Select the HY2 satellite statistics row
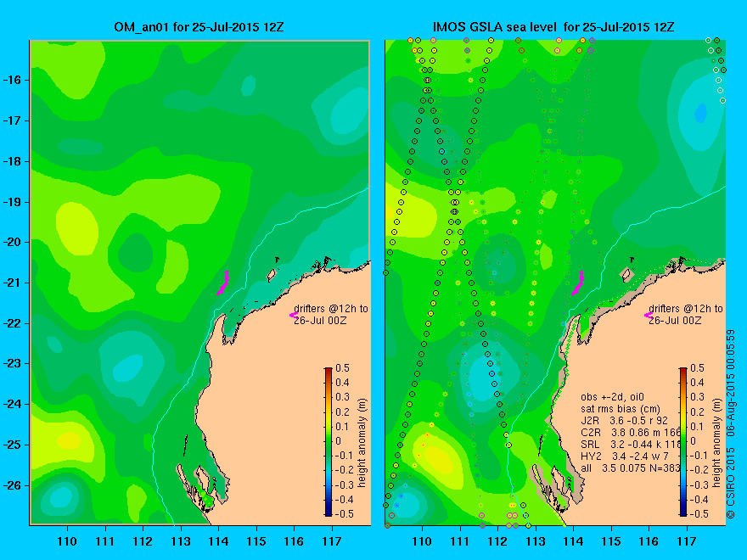Image resolution: width=747 pixels, height=560 pixels. pos(625,456)
